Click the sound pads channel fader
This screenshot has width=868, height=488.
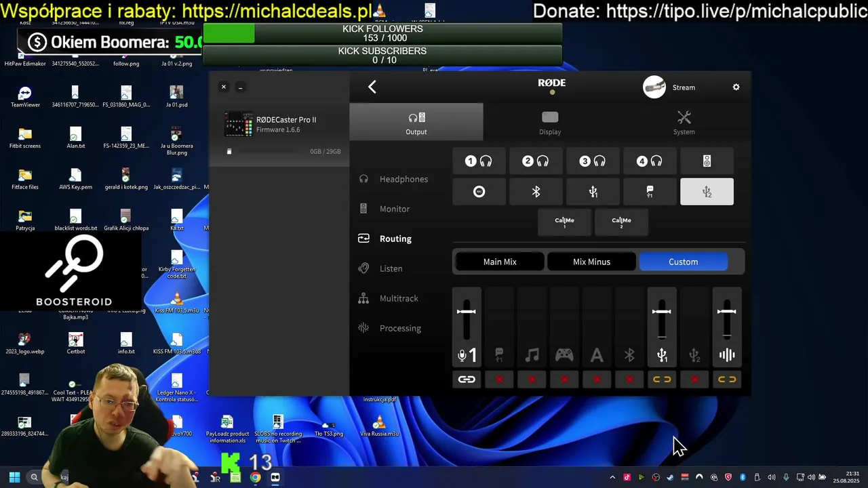pyautogui.click(x=727, y=312)
